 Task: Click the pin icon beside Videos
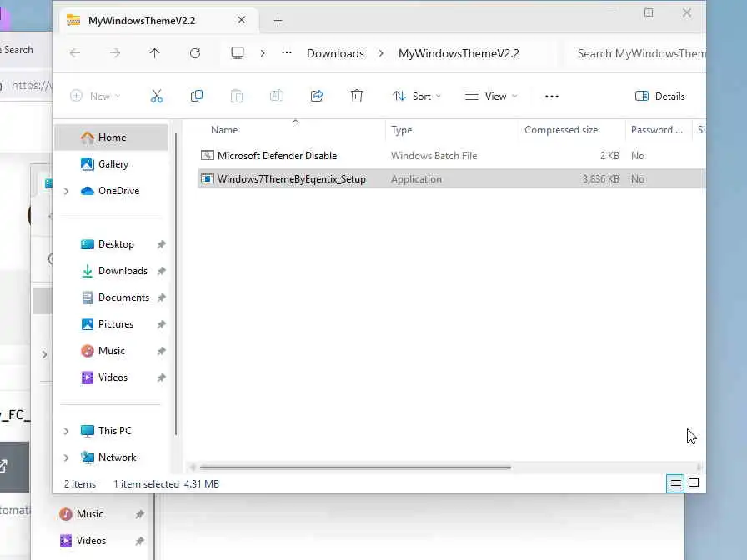click(161, 377)
